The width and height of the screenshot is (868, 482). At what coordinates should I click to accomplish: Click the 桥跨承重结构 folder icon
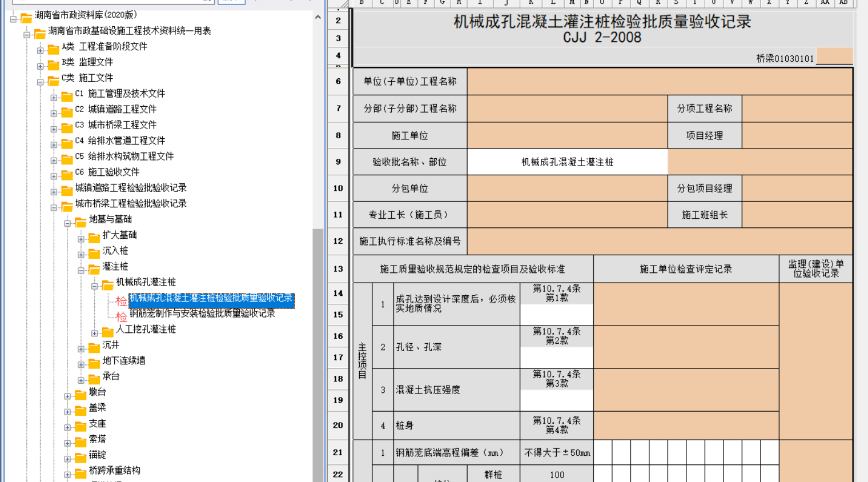coord(81,473)
